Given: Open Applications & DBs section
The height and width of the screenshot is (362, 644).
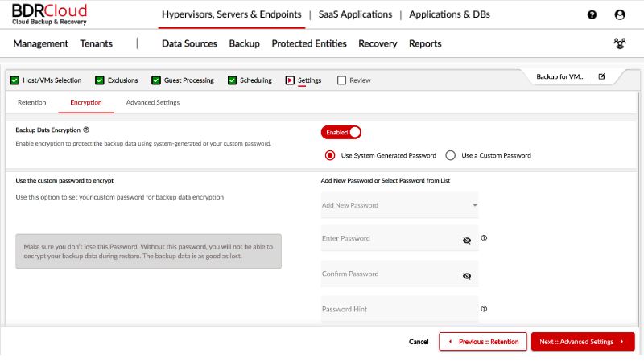Looking at the screenshot, I should (449, 14).
